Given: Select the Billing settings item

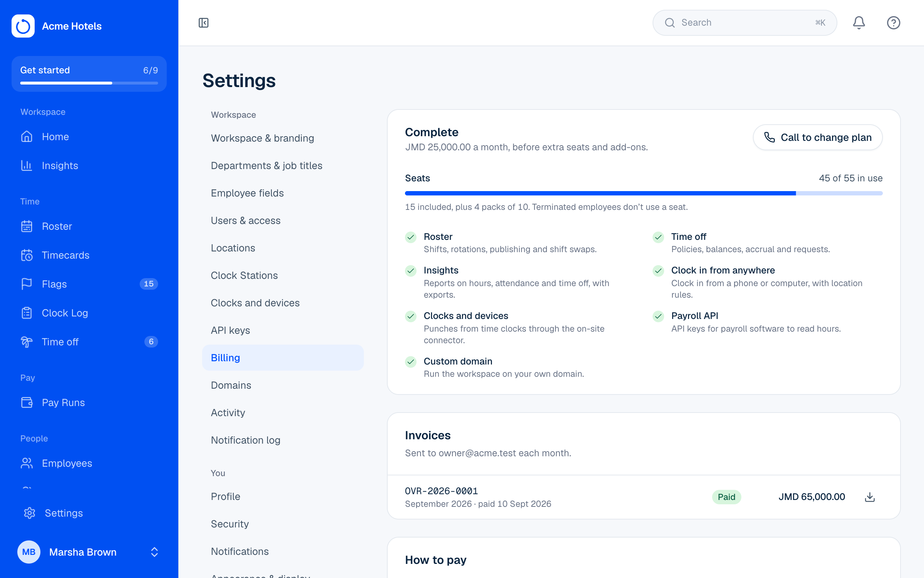Looking at the screenshot, I should click(283, 358).
